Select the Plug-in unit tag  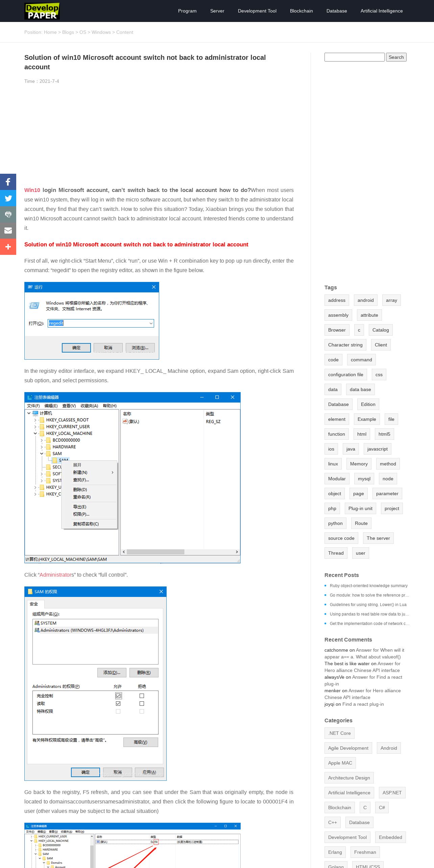point(361,508)
